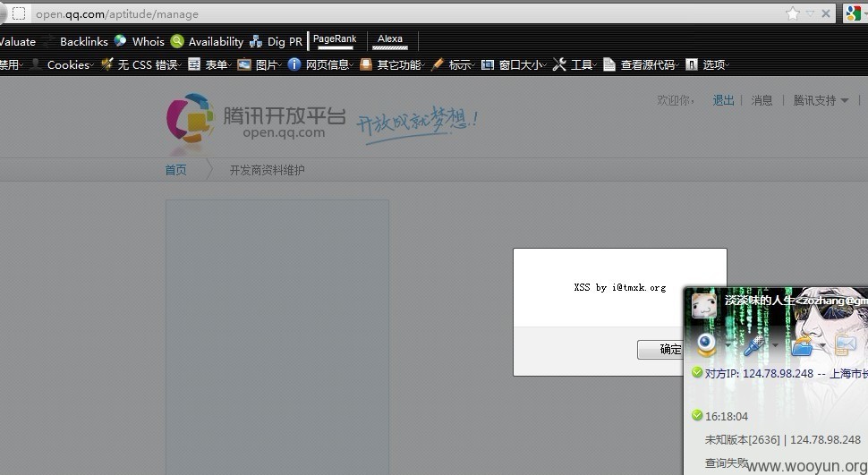Click the 未知版本[2636] line
The width and height of the screenshot is (868, 475).
782,439
